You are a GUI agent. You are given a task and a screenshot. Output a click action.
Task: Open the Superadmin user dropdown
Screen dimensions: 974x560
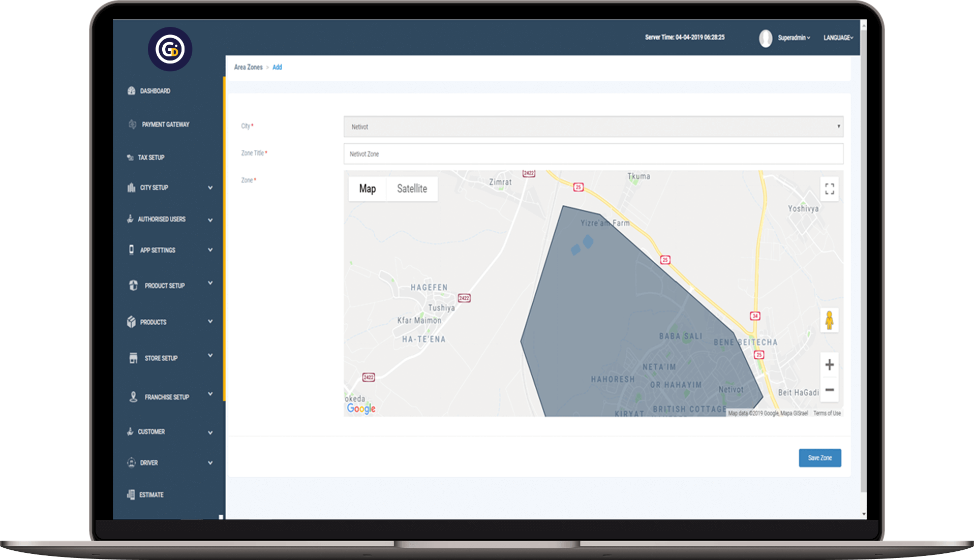click(794, 38)
